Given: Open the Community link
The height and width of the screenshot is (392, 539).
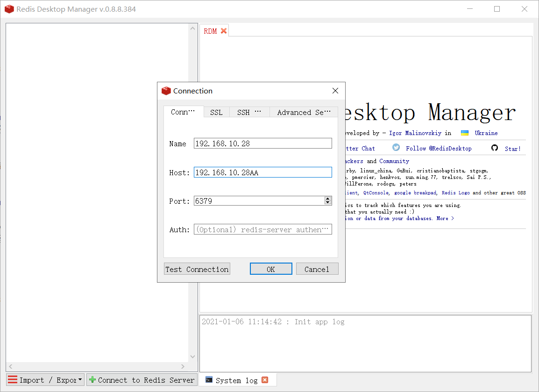Looking at the screenshot, I should click(x=394, y=161).
